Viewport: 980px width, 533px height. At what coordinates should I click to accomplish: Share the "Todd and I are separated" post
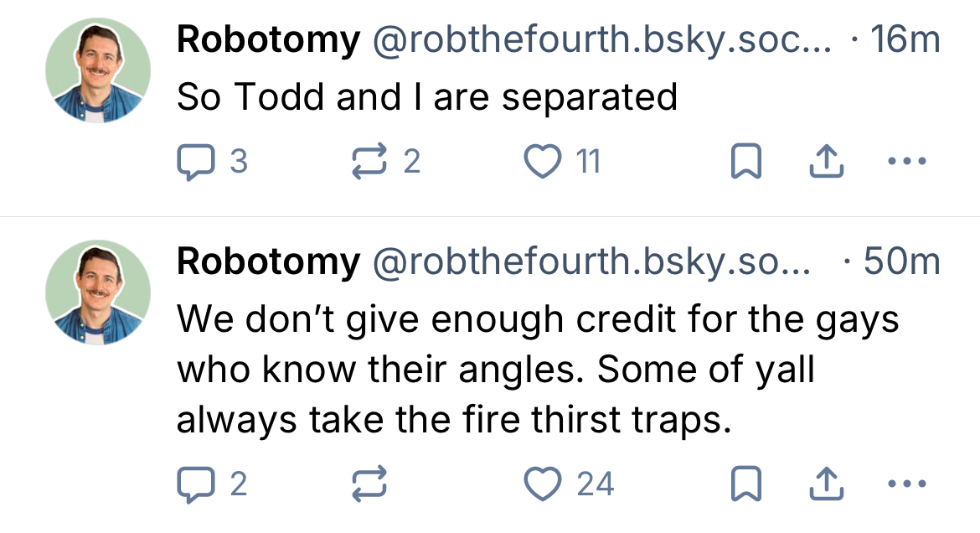(x=825, y=162)
